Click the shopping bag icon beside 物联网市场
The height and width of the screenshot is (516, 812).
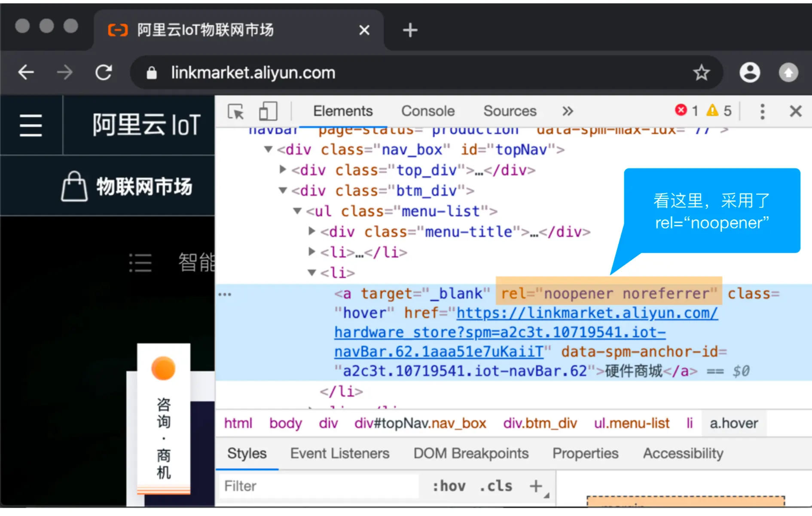(x=74, y=186)
